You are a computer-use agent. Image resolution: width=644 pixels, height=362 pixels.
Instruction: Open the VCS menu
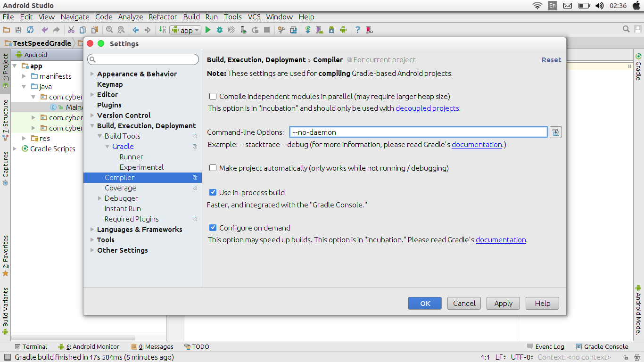(x=254, y=17)
